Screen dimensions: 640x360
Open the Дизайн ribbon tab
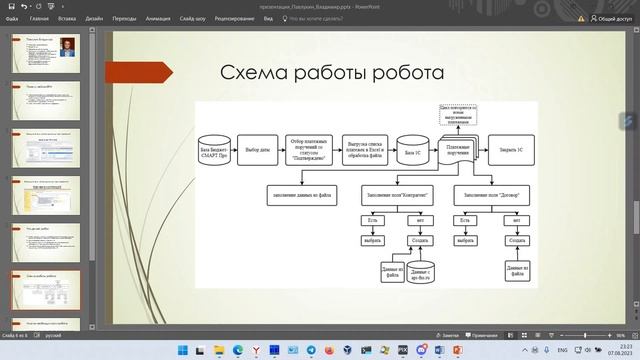tap(94, 19)
